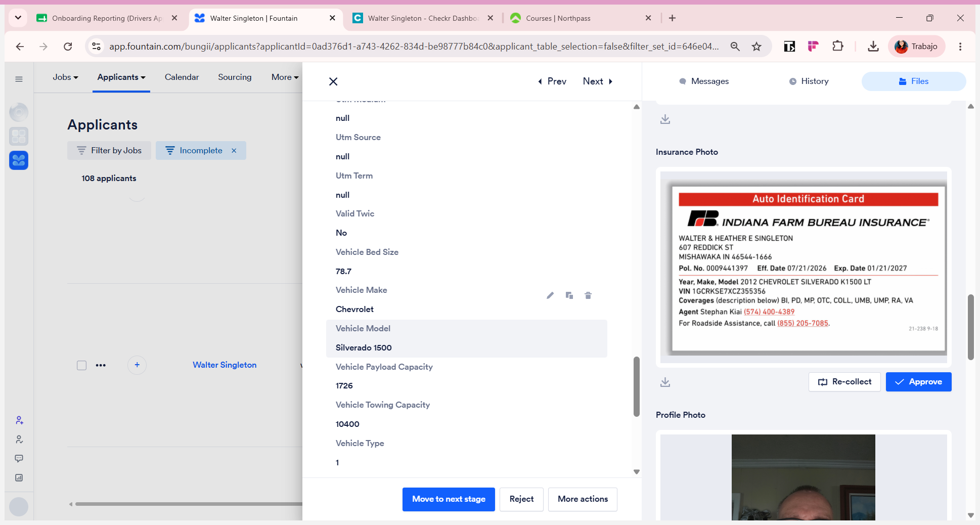Click the copy icon beside Vehicle Make
Image resolution: width=980 pixels, height=525 pixels.
tap(569, 295)
